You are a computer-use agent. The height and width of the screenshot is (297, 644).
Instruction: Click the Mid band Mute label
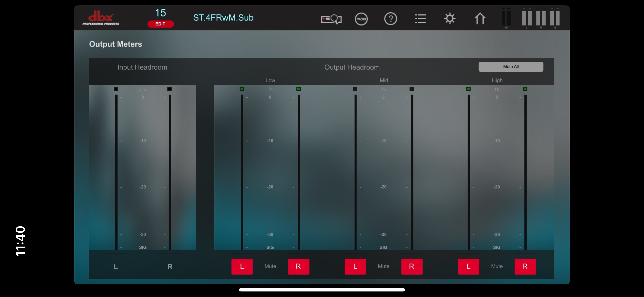(383, 266)
